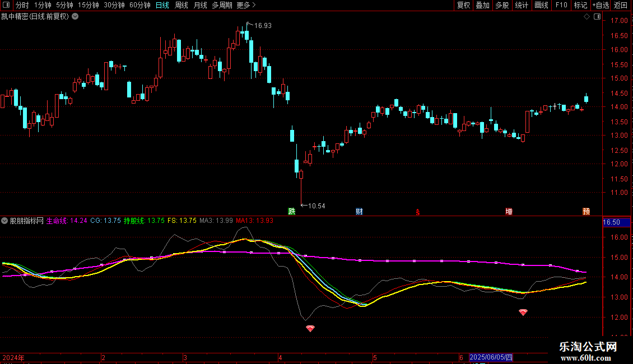Click the panel layout icon at top-left
Viewport: 633px width, 364px height.
(x=6, y=5)
